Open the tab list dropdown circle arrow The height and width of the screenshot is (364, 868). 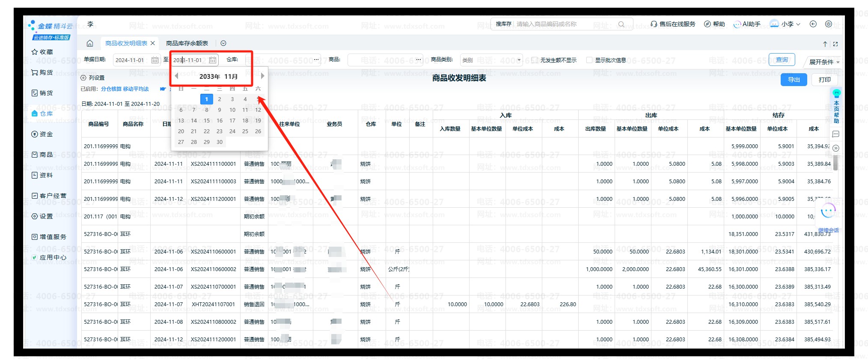click(x=223, y=43)
